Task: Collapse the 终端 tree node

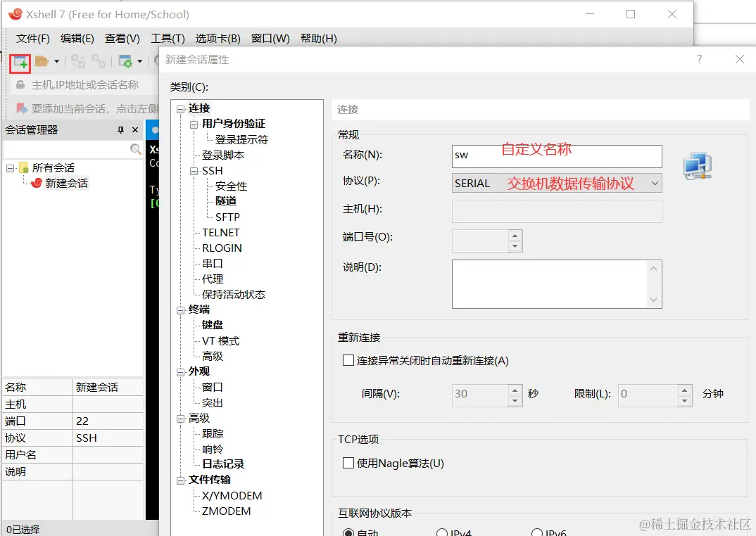Action: [x=180, y=310]
